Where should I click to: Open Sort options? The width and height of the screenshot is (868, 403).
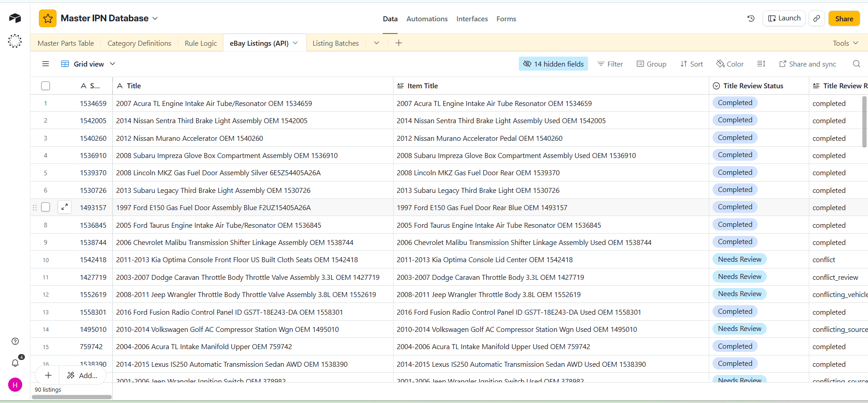tap(692, 64)
